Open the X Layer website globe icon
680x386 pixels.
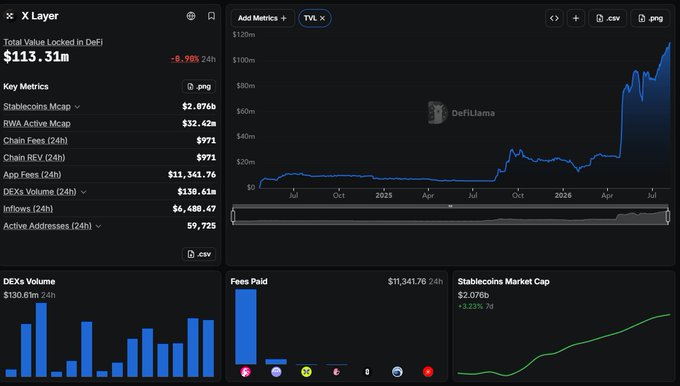191,16
